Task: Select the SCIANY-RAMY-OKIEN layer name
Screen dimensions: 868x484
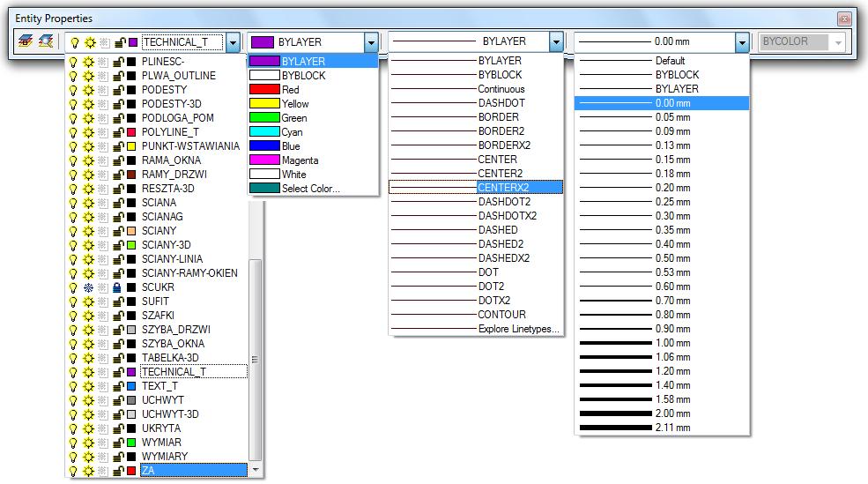Action: (x=189, y=273)
